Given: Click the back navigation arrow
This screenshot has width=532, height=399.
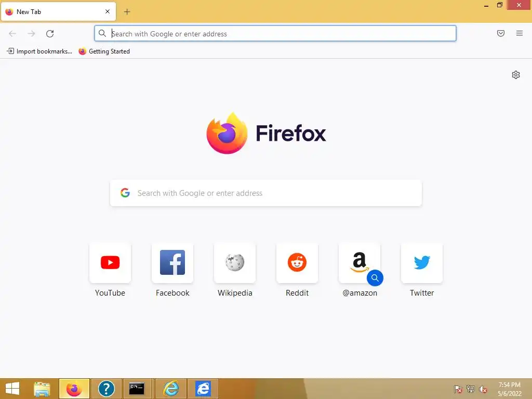Looking at the screenshot, I should point(12,34).
